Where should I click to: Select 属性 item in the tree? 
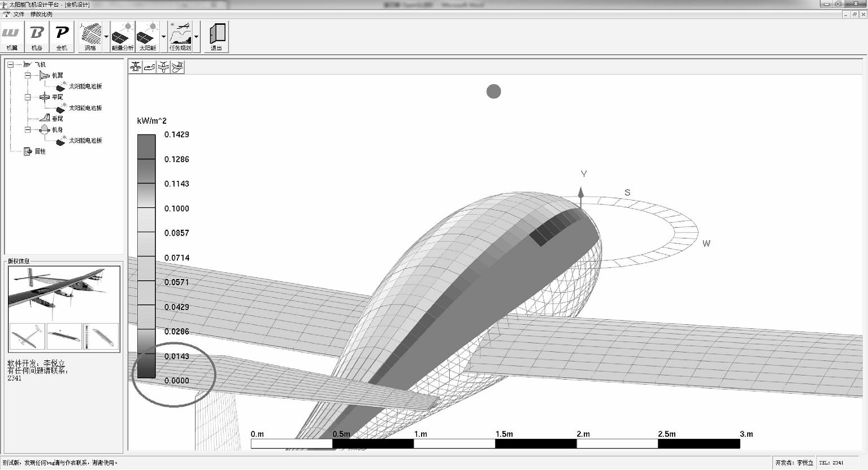coord(40,151)
